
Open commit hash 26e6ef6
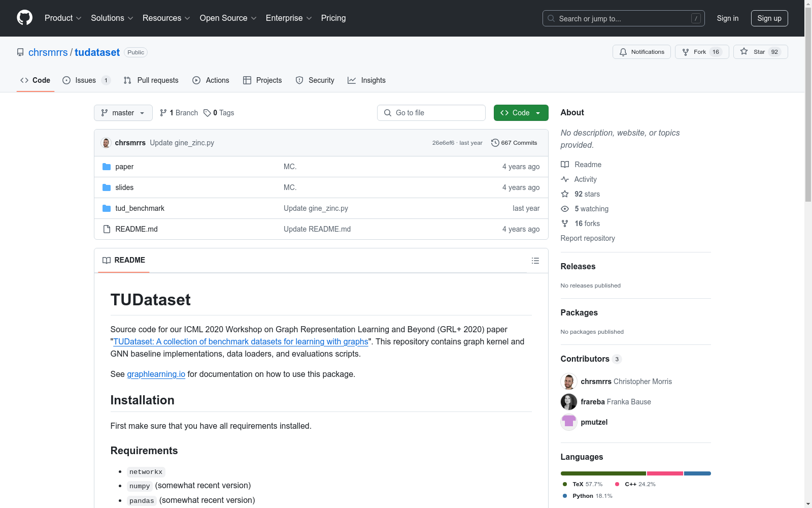(443, 143)
